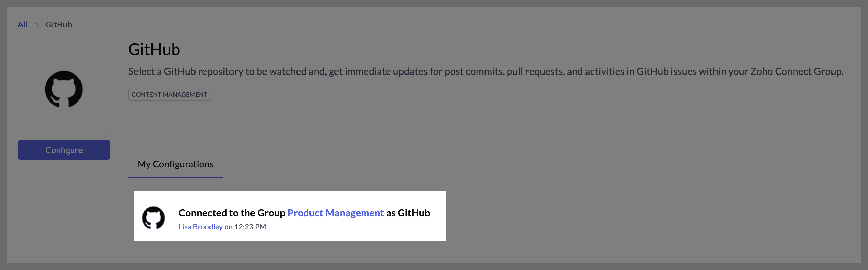
Task: Click the 12:23 PM timestamp
Action: [x=250, y=227]
